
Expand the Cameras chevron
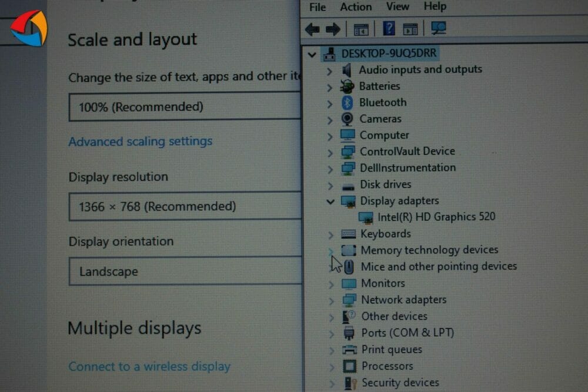330,120
